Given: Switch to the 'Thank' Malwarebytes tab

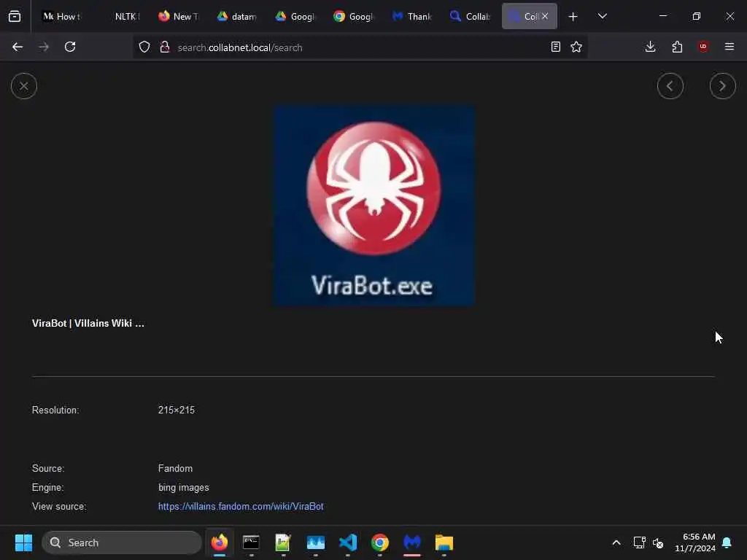Looking at the screenshot, I should pos(414,16).
